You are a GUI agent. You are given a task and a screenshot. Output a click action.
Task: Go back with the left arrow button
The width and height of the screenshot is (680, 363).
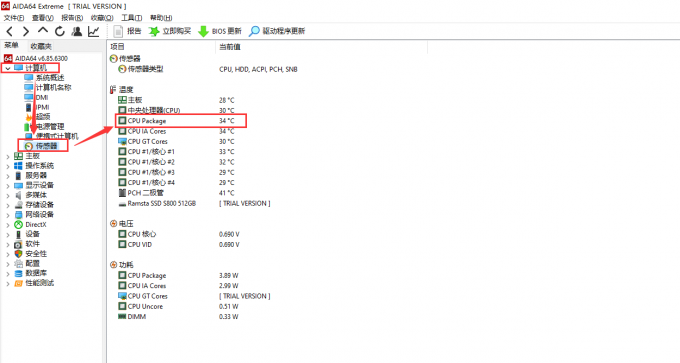[x=10, y=31]
